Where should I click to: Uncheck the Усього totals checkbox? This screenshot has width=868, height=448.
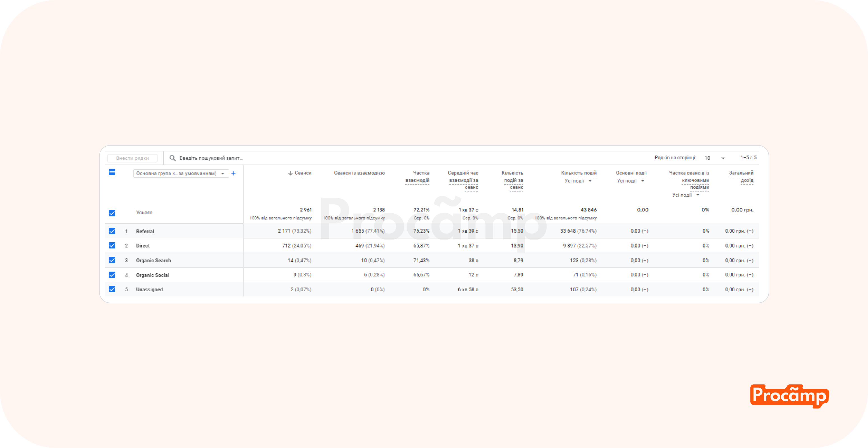pos(112,213)
